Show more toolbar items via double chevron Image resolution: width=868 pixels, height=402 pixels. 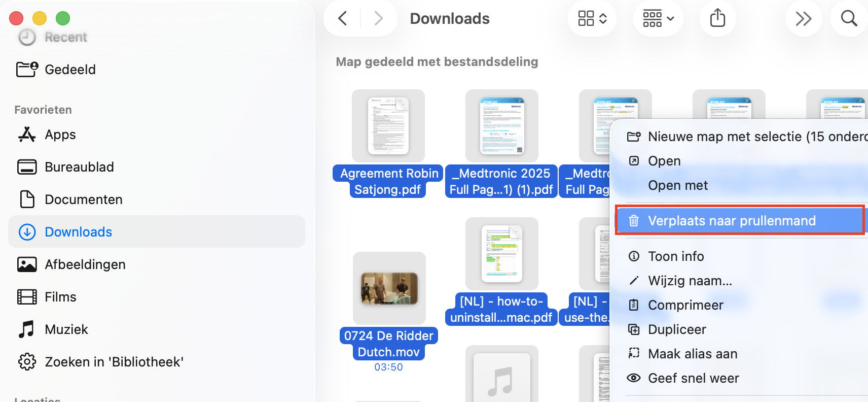pos(804,19)
